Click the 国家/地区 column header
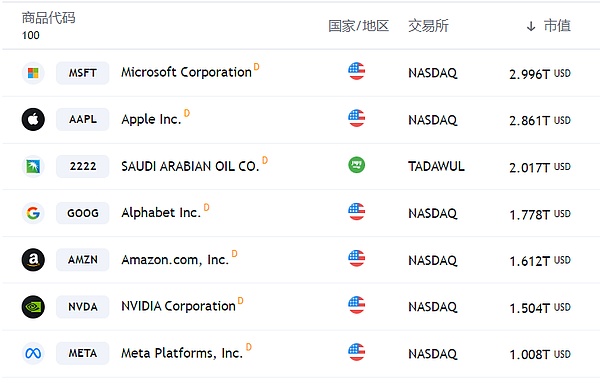Screen dimensions: 600x384 click(x=359, y=26)
